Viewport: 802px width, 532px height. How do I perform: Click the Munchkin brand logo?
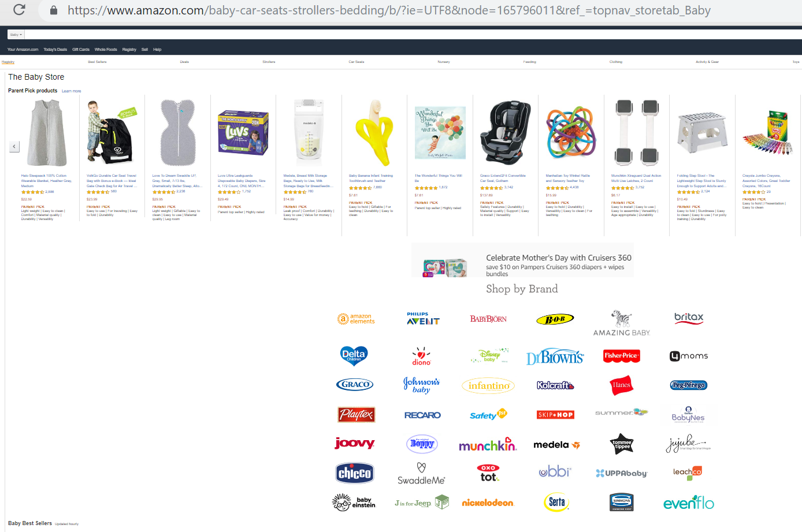[x=488, y=444]
